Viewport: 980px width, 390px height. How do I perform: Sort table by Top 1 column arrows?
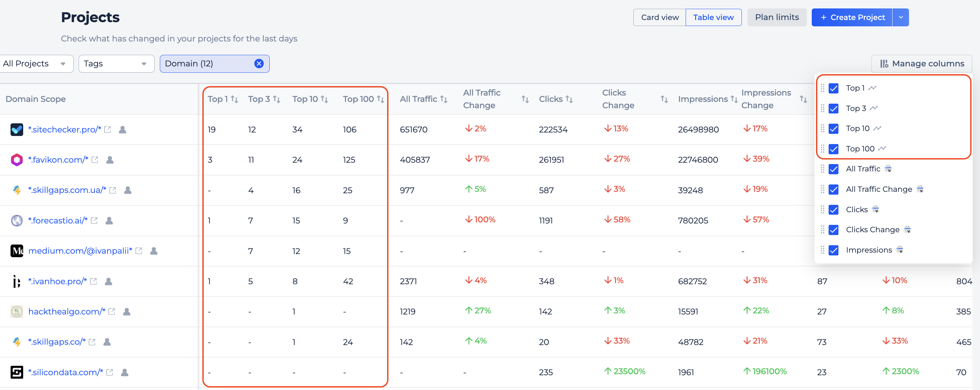click(x=234, y=99)
